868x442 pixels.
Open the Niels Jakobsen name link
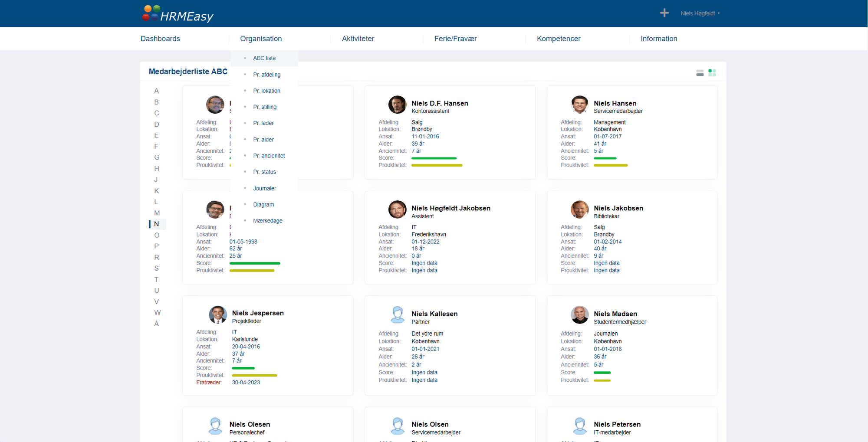tap(618, 208)
